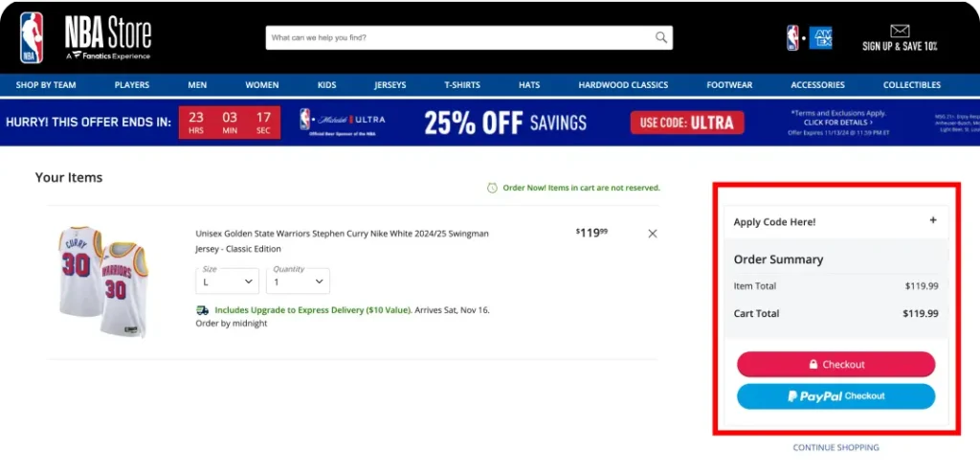Click the NBA American Express icon
980x473 pixels.
[x=809, y=37]
